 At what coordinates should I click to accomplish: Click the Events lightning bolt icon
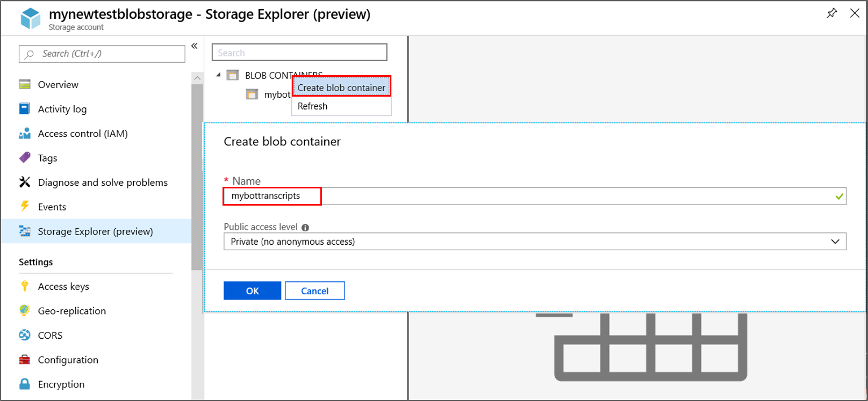point(25,207)
